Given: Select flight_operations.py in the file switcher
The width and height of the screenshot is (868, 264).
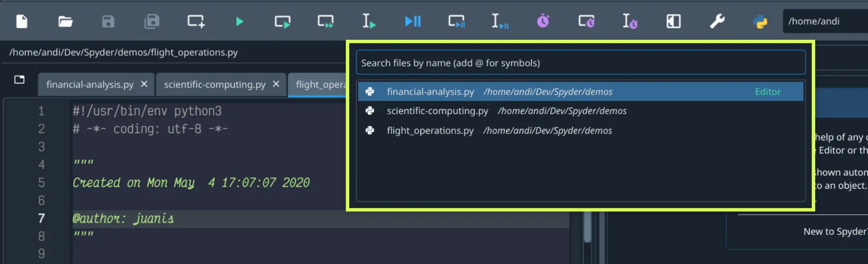Looking at the screenshot, I should click(x=581, y=130).
